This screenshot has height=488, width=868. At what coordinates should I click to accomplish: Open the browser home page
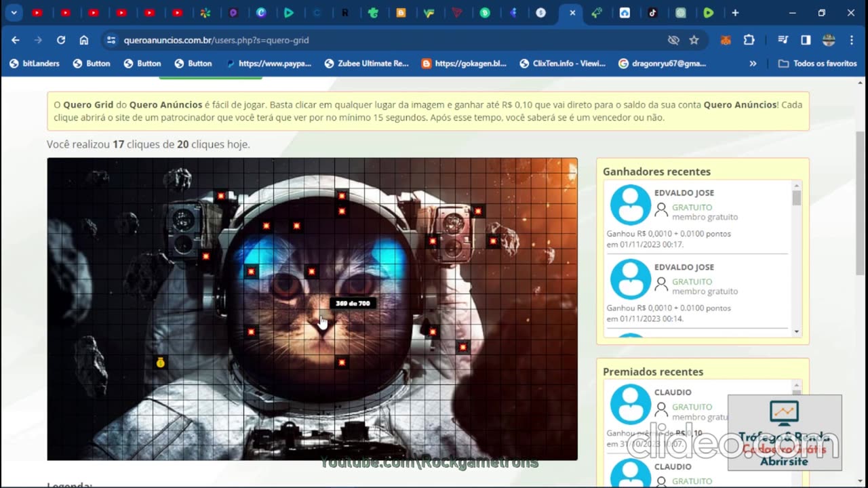point(84,40)
